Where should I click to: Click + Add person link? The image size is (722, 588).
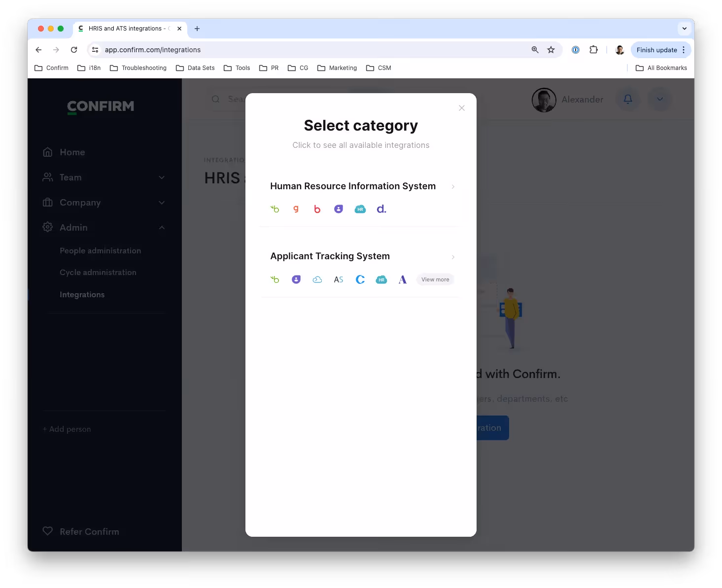pyautogui.click(x=67, y=429)
